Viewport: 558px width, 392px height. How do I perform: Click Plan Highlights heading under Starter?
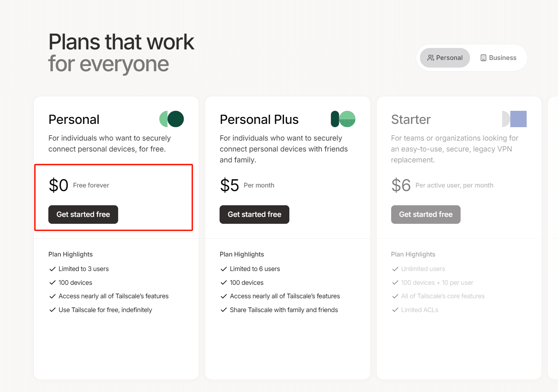pos(413,254)
